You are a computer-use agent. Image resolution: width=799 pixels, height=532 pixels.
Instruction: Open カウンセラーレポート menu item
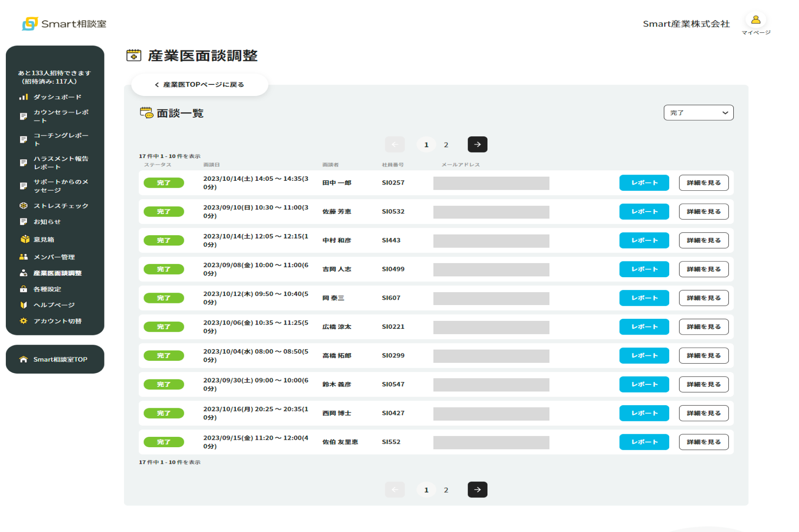coord(61,116)
